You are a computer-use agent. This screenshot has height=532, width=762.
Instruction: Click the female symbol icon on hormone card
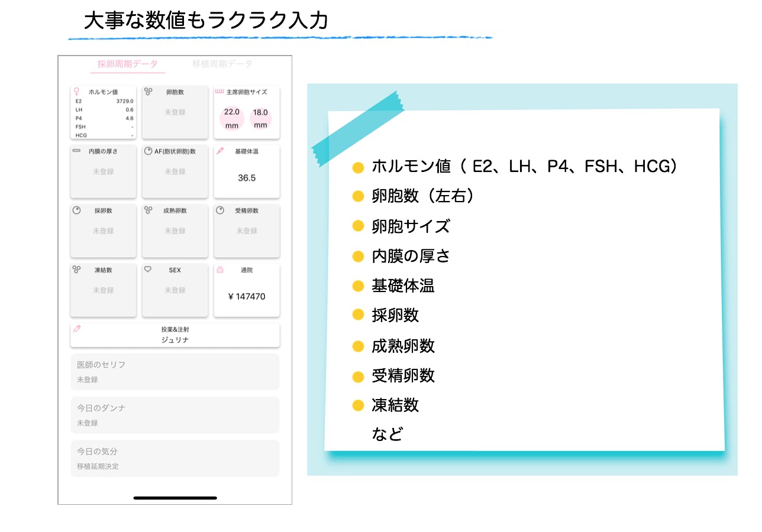click(x=76, y=92)
